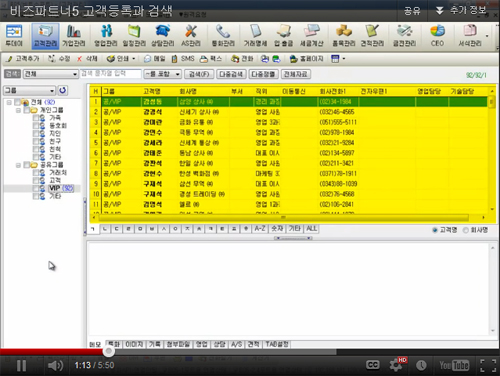500x376 pixels.
Task: Click the 삭제 delete red X item
Action: pos(87,59)
